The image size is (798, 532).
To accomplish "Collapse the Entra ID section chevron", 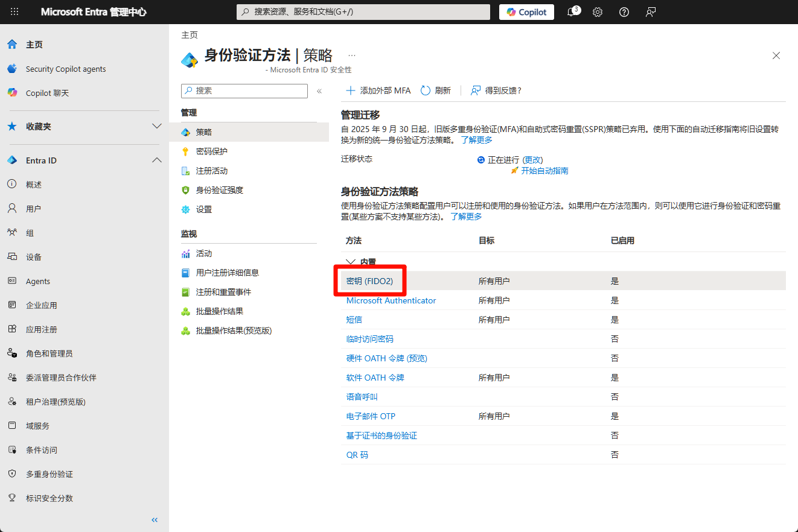I will (x=157, y=160).
